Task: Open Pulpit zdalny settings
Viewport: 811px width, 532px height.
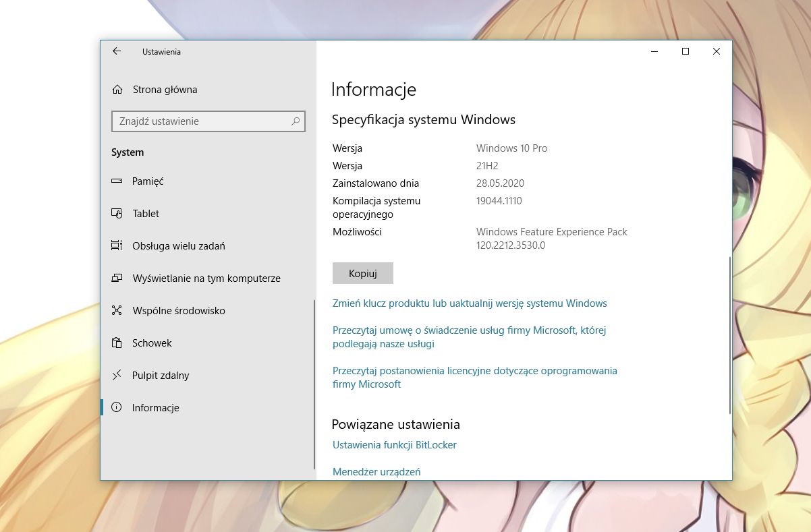Action: click(208, 376)
